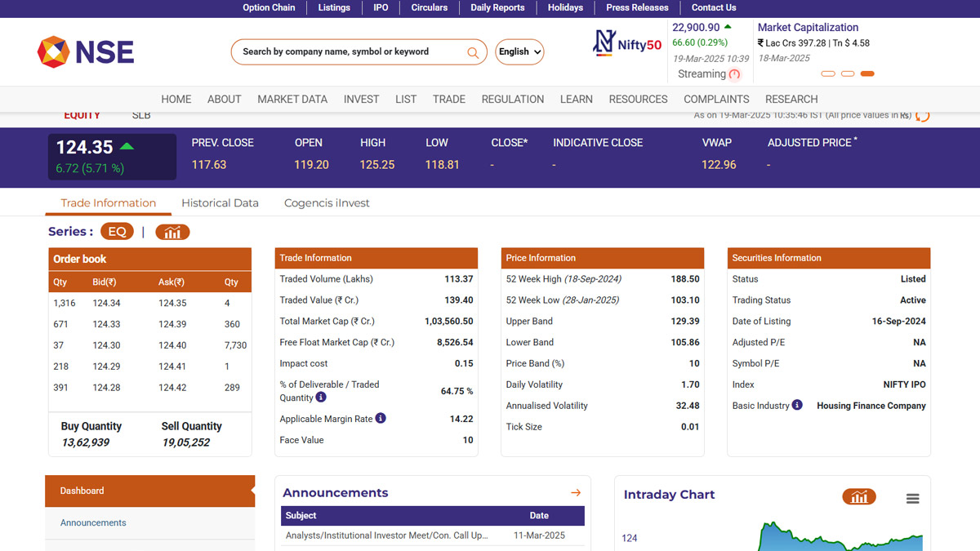Show info for Applicable Margin Rate
This screenshot has height=551, width=980.
coord(381,418)
